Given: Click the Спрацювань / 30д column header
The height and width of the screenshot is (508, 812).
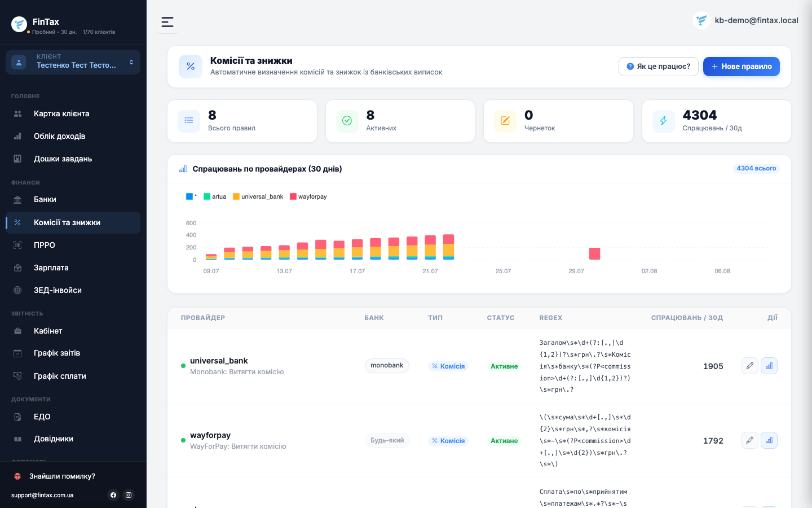Looking at the screenshot, I should coord(687,318).
